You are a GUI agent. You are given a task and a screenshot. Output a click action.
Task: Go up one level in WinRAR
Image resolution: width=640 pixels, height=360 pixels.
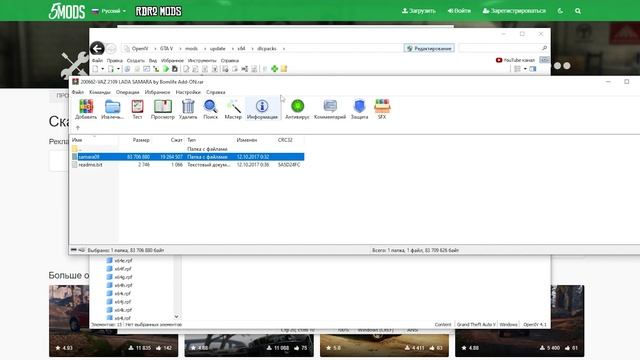click(x=78, y=128)
